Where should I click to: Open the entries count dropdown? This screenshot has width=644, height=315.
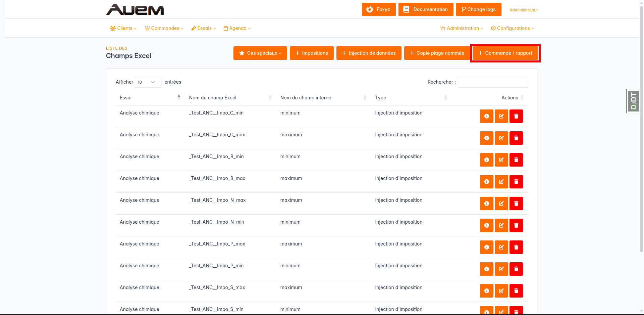point(148,82)
